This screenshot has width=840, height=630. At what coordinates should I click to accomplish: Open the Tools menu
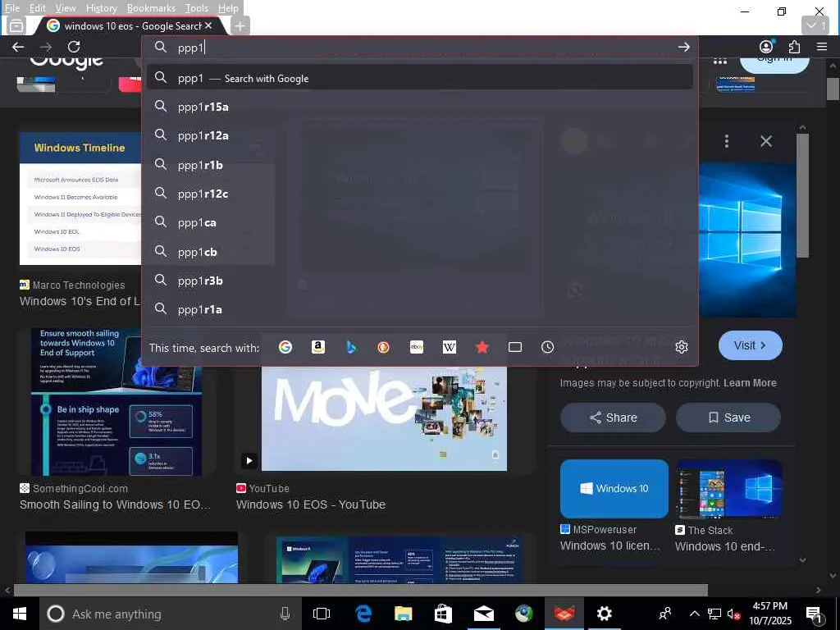pyautogui.click(x=197, y=8)
